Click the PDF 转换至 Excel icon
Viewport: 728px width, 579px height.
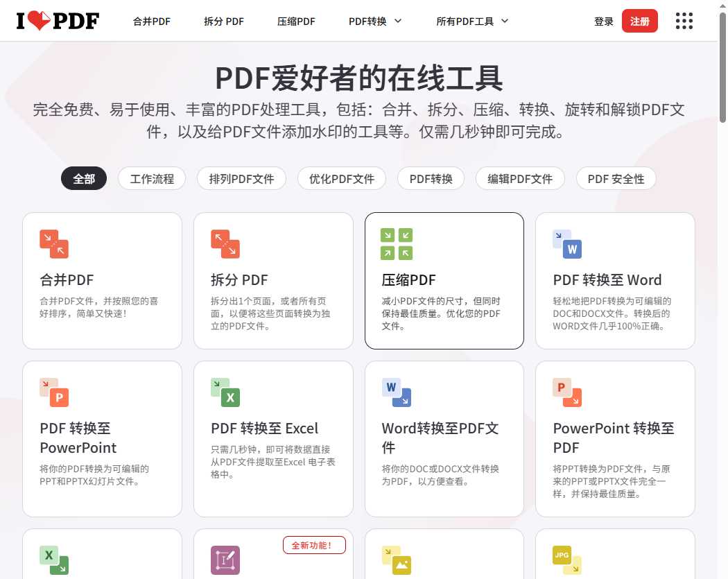tap(225, 392)
